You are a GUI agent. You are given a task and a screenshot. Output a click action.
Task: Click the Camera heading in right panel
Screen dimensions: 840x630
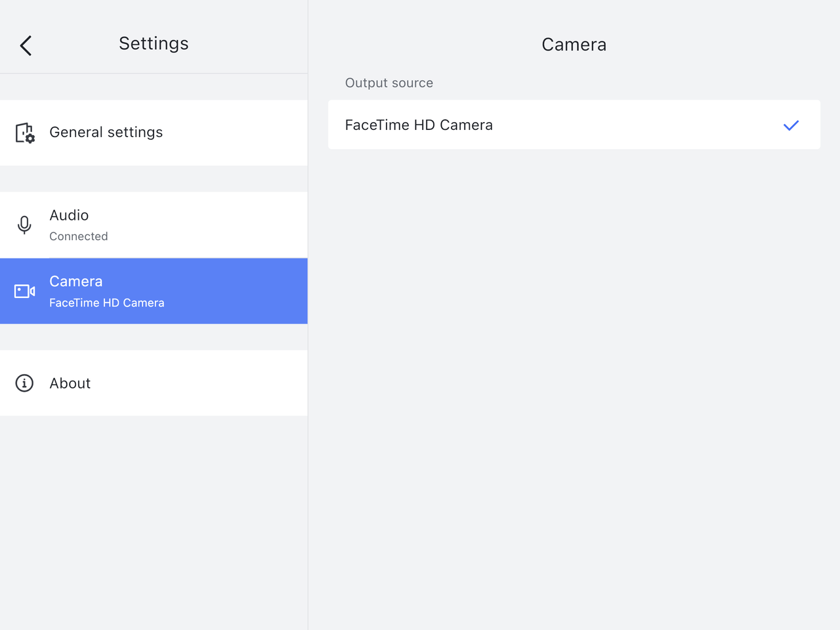[x=574, y=45]
